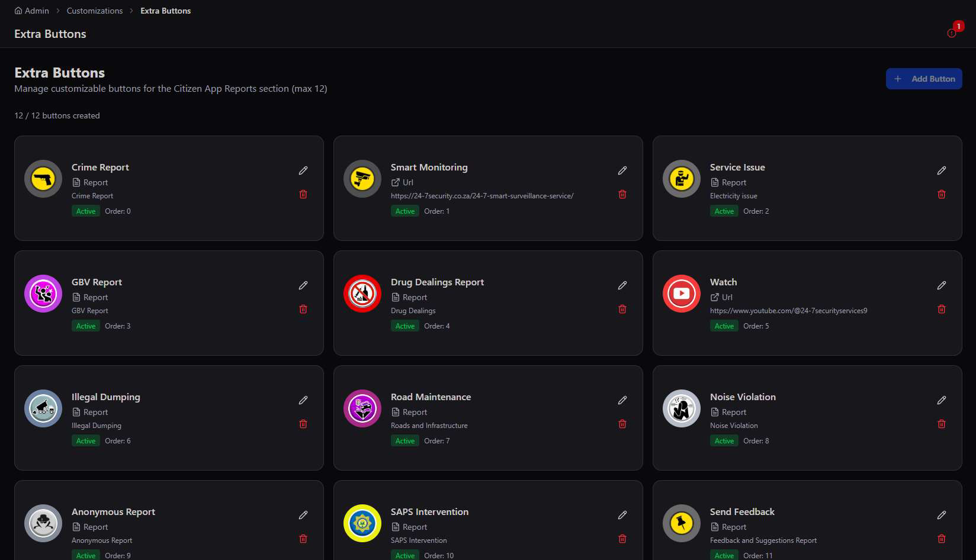
Task: Click the 'Order: 4' label
Action: point(437,326)
